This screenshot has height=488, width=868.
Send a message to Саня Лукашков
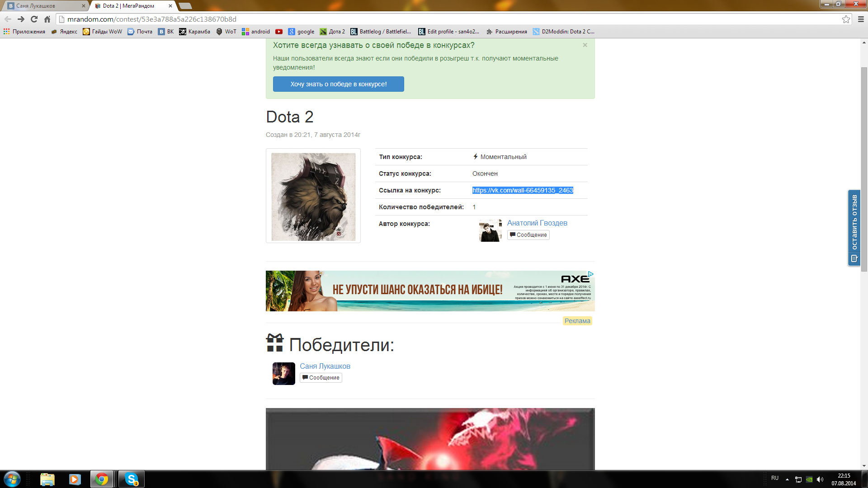(321, 378)
